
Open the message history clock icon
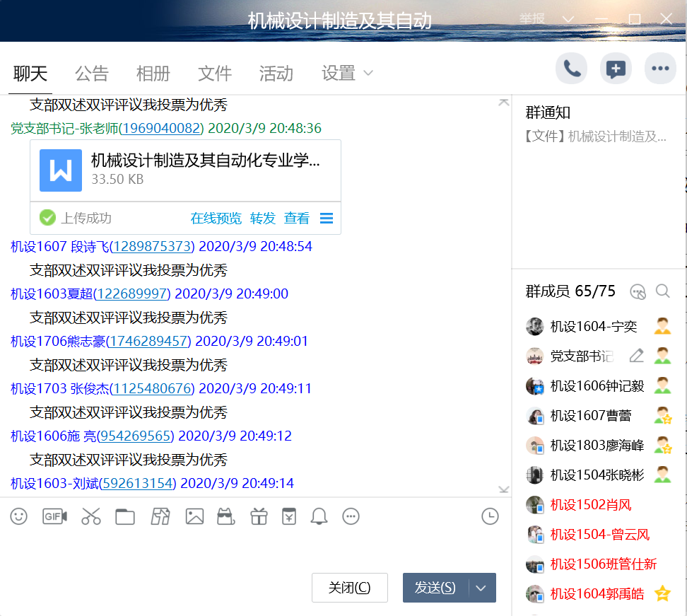[x=490, y=516]
